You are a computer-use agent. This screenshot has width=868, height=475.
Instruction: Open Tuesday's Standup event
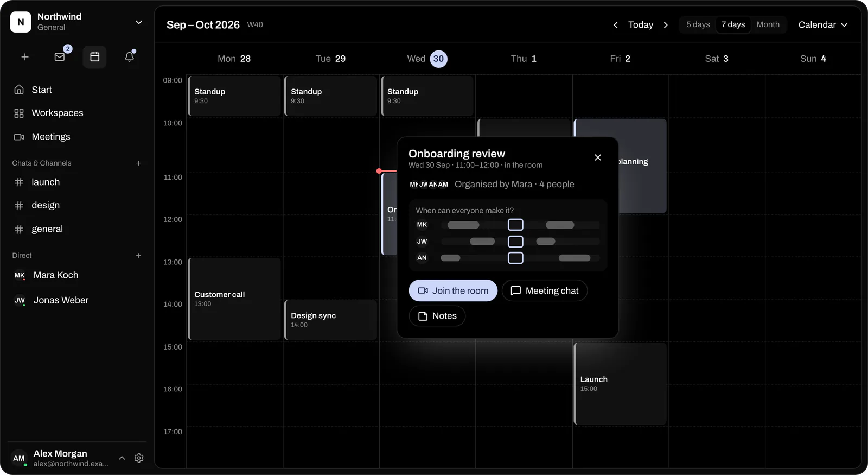coord(331,96)
